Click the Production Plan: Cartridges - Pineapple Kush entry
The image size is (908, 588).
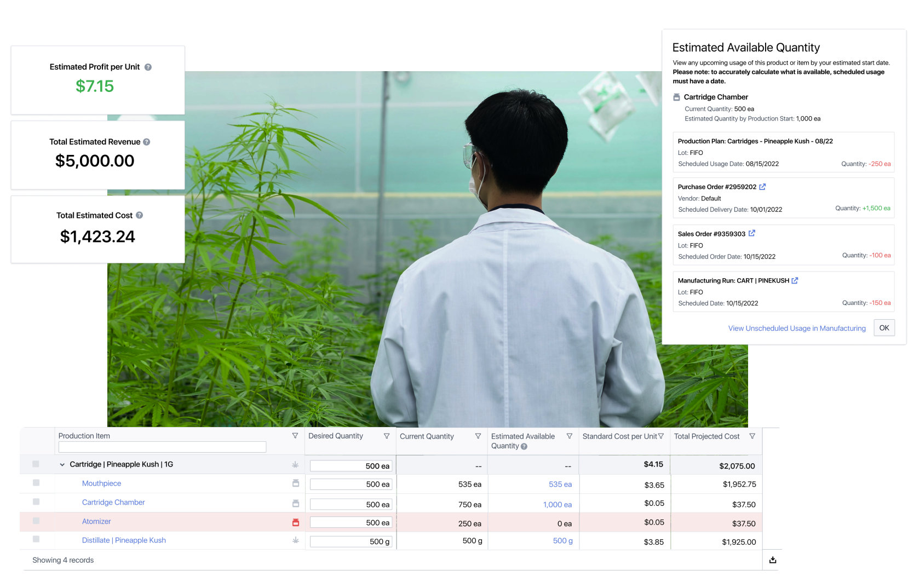(x=784, y=152)
